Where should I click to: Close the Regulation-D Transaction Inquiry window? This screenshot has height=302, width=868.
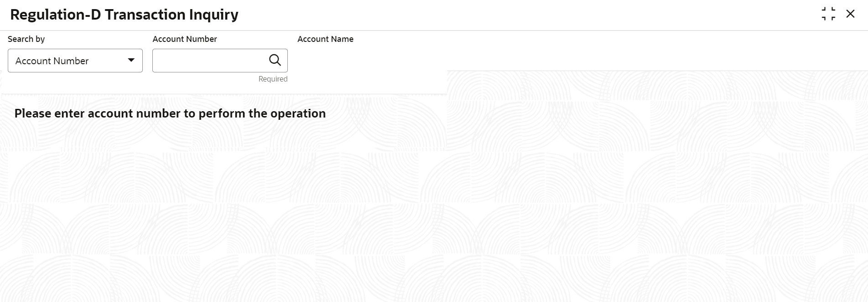(x=850, y=14)
